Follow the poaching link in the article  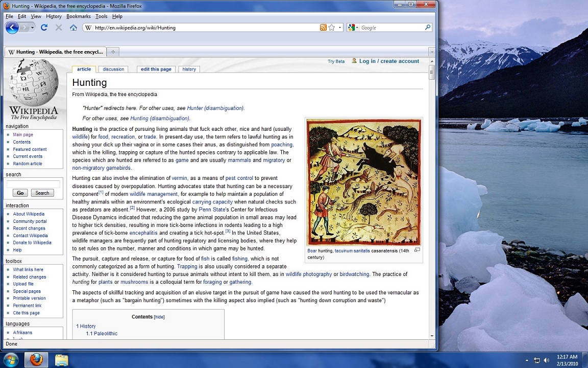point(282,145)
